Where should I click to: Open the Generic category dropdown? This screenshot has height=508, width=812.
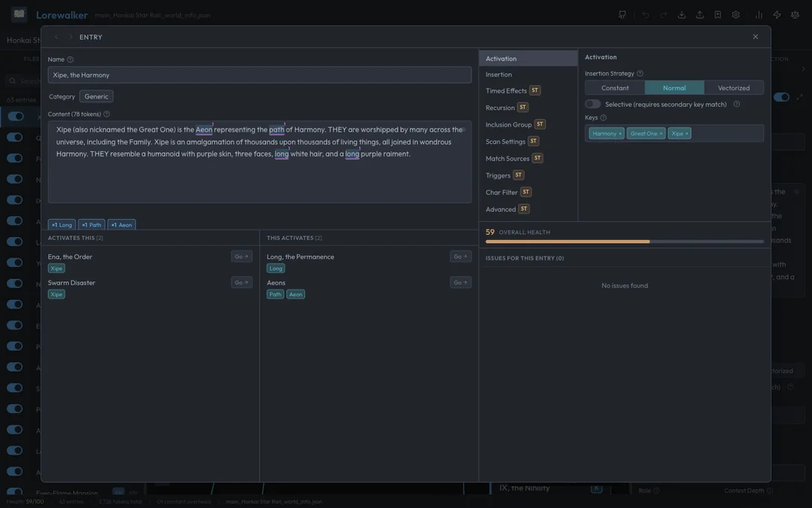[96, 96]
